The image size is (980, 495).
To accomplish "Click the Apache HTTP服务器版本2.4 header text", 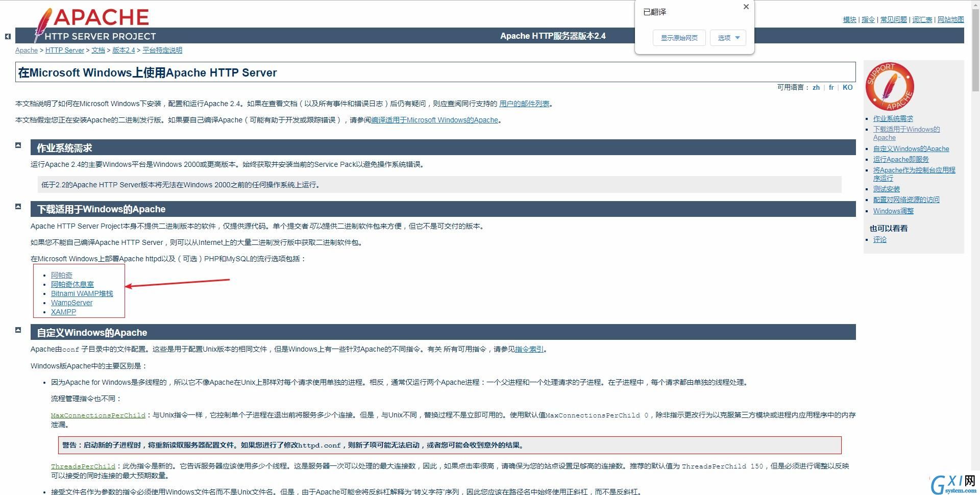I will pos(553,36).
